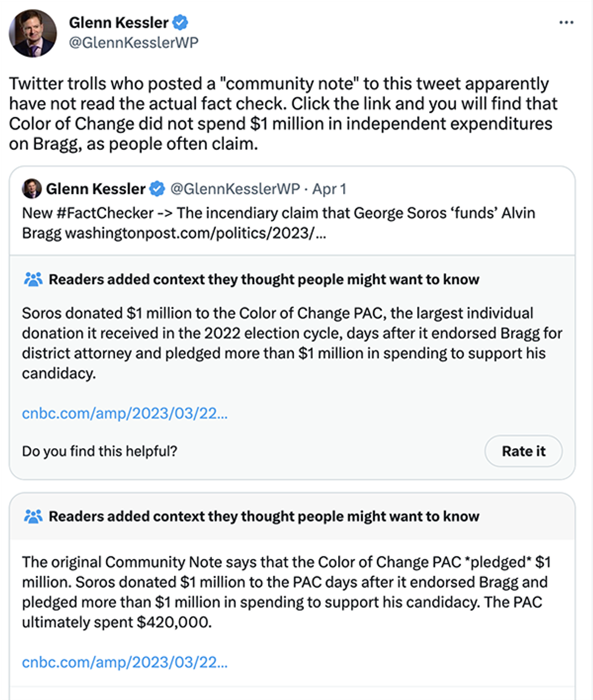This screenshot has height=700, width=593.
Task: Click people icon on first community note
Action: click(x=33, y=279)
